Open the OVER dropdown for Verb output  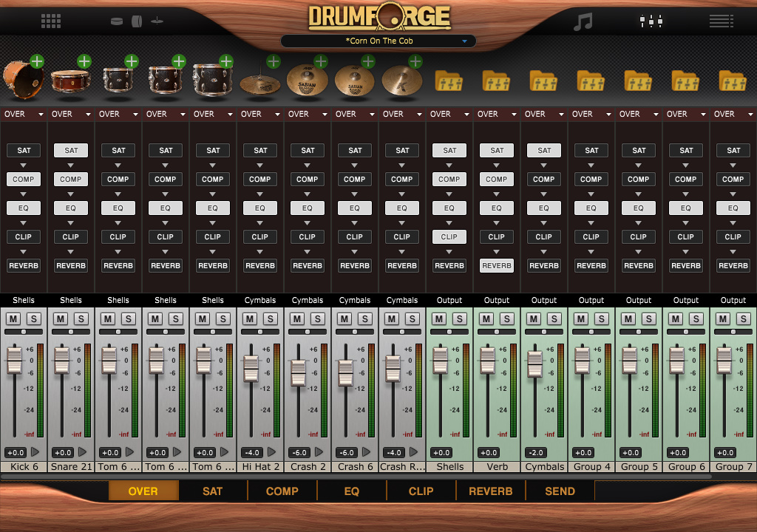(497, 115)
